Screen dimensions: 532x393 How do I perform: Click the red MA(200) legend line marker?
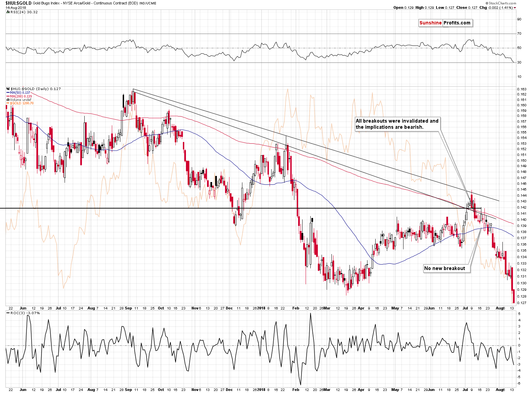click(8, 96)
